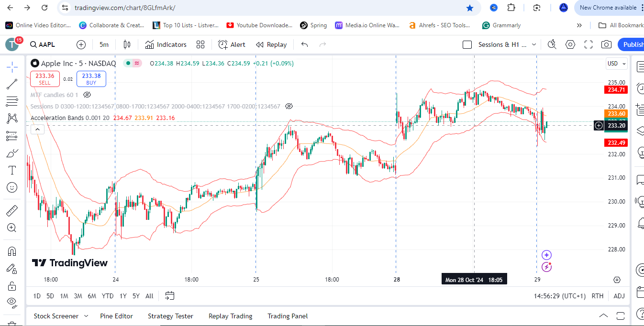The height and width of the screenshot is (326, 644).
Task: Click the SELL 233.36 button
Action: point(45,79)
